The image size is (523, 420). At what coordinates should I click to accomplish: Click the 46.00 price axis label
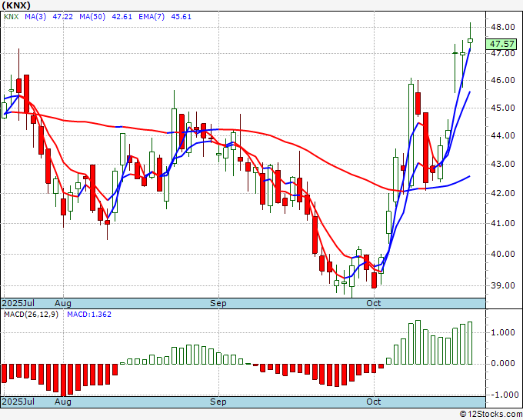pos(503,81)
